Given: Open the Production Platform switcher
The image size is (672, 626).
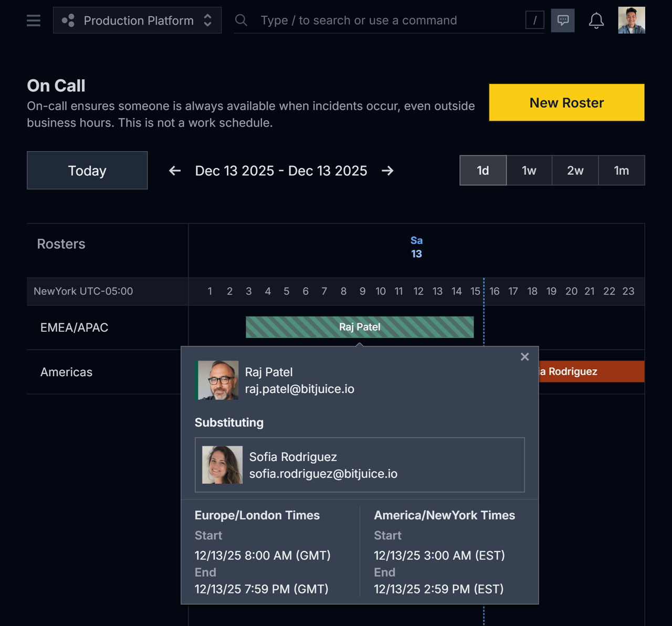Looking at the screenshot, I should (x=137, y=20).
